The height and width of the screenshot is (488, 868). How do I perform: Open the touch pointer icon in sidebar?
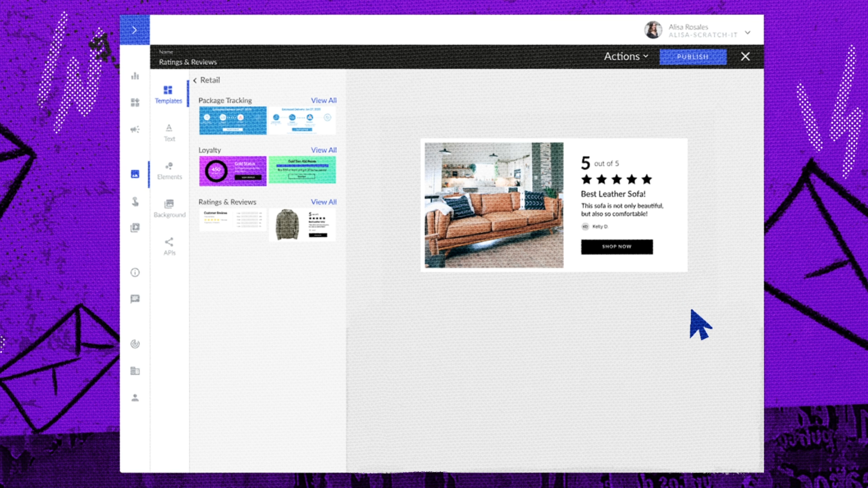point(135,202)
